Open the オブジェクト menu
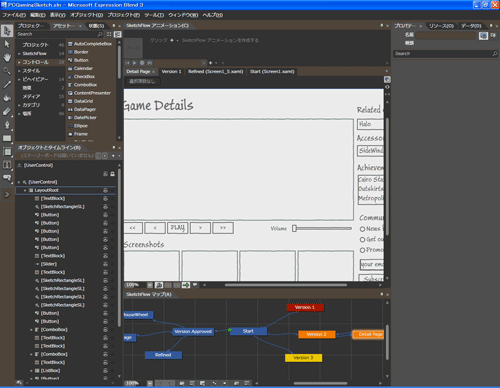The image size is (500, 388). tap(87, 15)
